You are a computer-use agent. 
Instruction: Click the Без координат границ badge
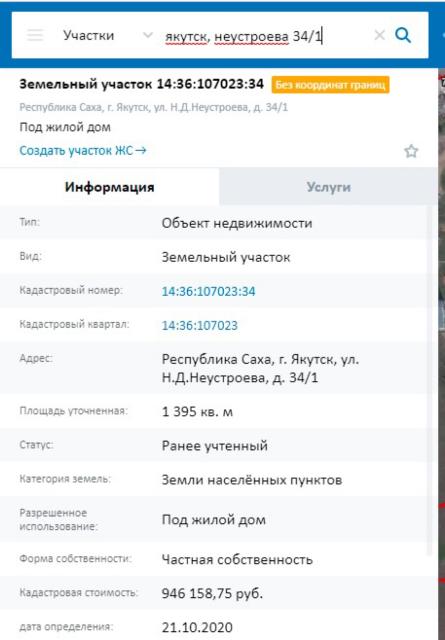[330, 85]
